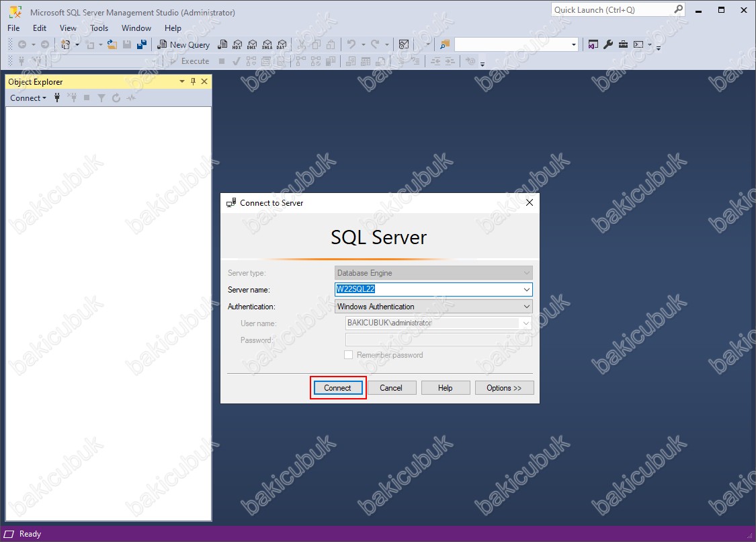Click the Filter funnel icon in Object Explorer
Viewport: 756px width, 542px height.
click(101, 98)
